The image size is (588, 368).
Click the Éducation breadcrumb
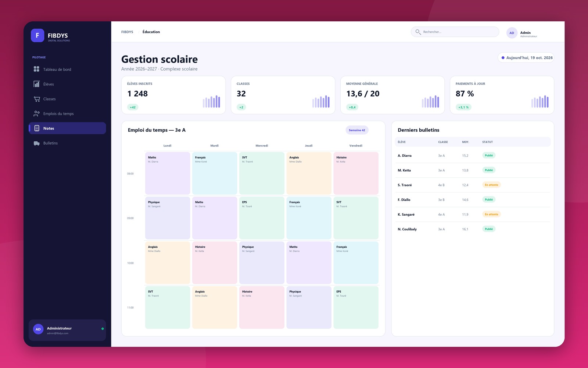pos(151,32)
